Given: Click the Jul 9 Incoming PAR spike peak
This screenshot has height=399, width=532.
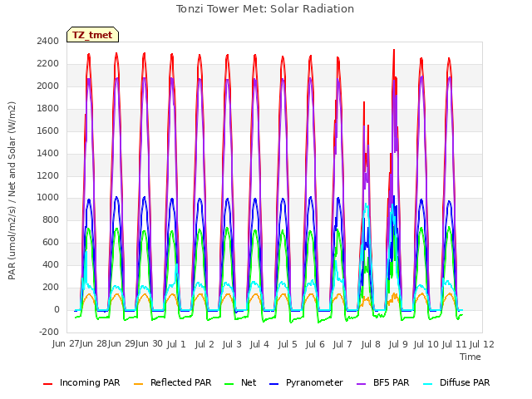Looking at the screenshot, I should pyautogui.click(x=394, y=50).
